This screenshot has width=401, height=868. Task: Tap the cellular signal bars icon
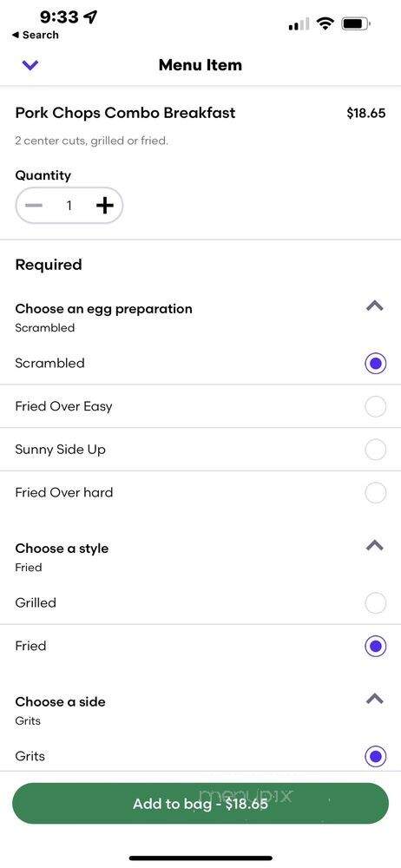(x=299, y=24)
